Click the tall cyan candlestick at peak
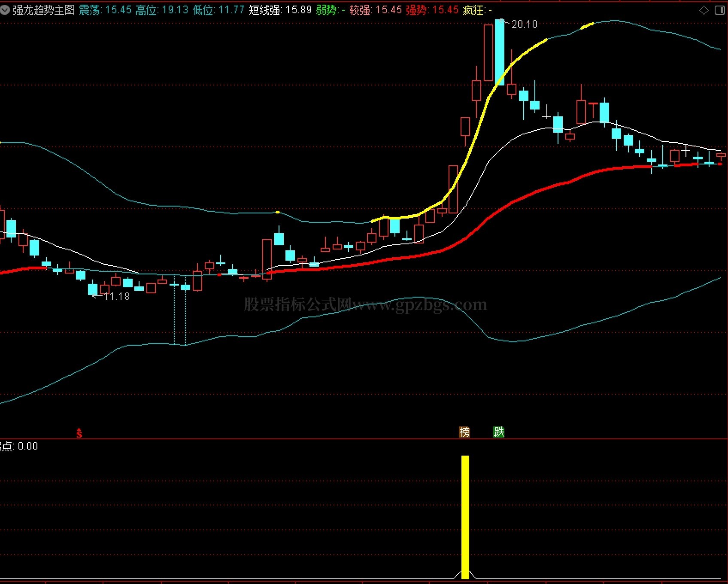The height and width of the screenshot is (584, 728). pos(500,52)
